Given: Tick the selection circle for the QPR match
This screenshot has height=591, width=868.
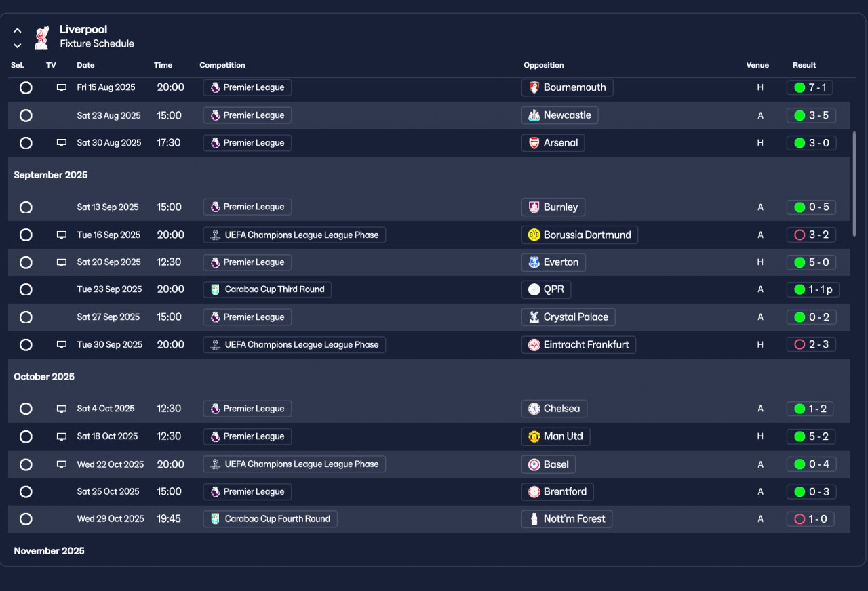Looking at the screenshot, I should (x=26, y=289).
